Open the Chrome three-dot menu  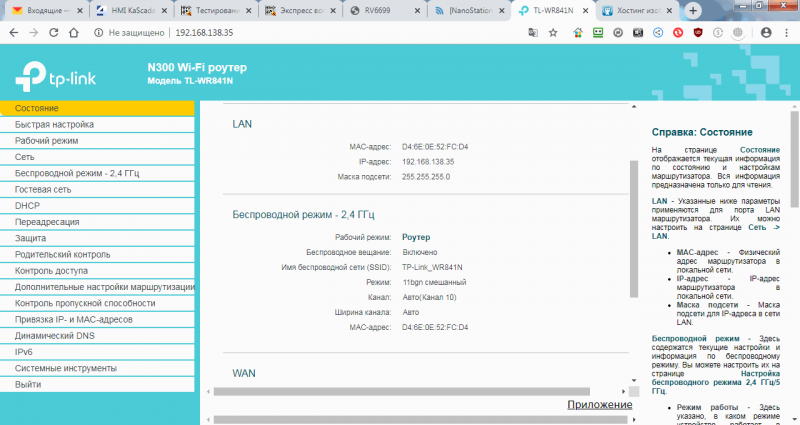tap(786, 33)
